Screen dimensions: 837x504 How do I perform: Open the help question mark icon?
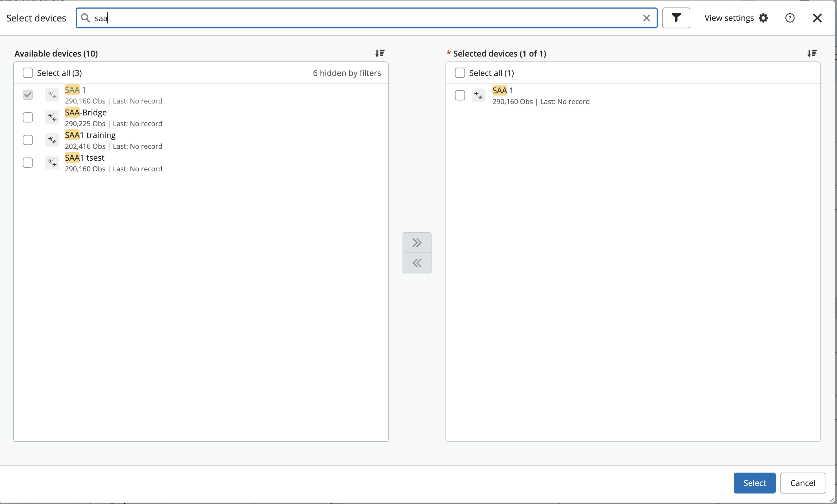pyautogui.click(x=790, y=18)
